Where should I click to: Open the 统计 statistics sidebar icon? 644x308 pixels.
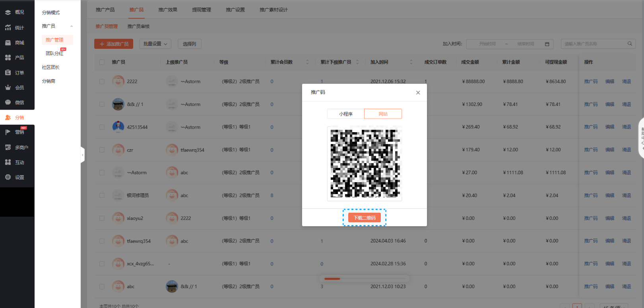[8, 27]
